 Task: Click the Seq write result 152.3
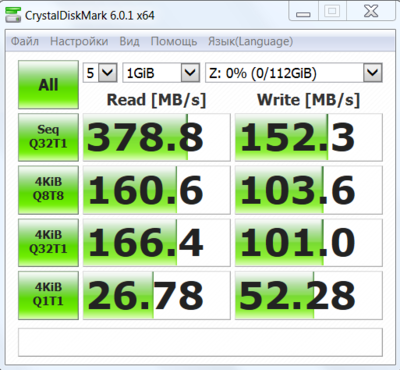point(309,137)
